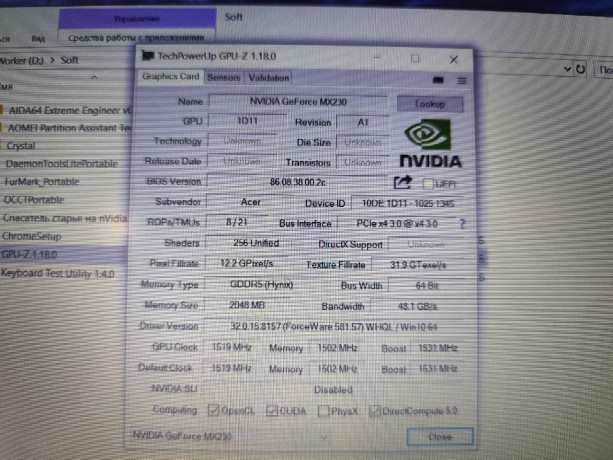Click Soft in the Explorer breadcrumb

[70, 60]
